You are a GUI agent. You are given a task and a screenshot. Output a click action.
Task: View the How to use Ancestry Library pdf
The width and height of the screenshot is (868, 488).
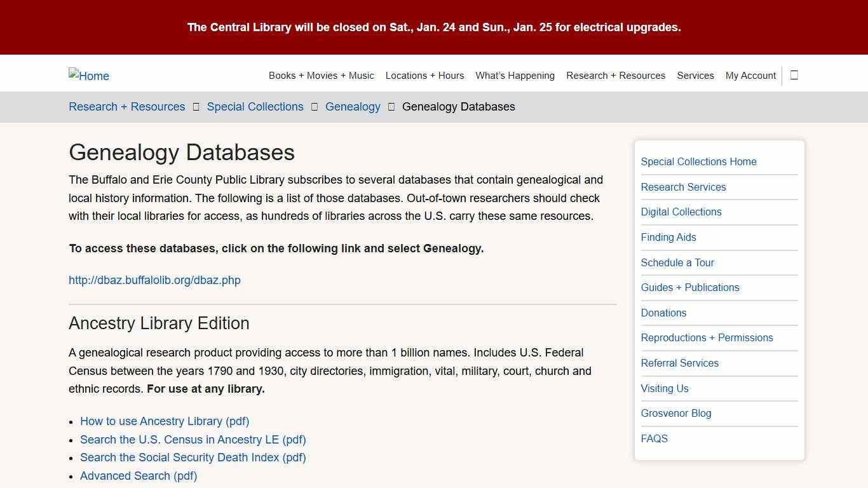tap(165, 421)
